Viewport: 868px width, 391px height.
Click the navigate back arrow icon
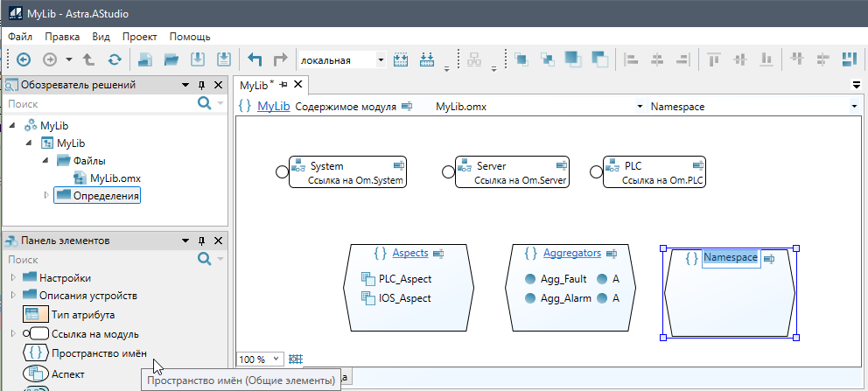click(24, 59)
